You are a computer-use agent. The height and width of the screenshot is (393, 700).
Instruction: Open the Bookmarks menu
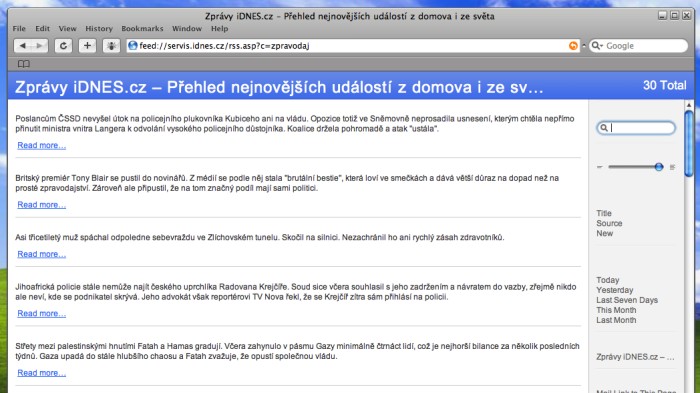[142, 29]
